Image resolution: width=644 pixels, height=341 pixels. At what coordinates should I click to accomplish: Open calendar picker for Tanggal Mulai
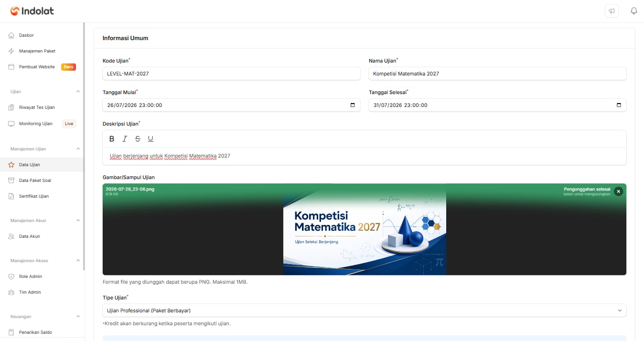[353, 105]
